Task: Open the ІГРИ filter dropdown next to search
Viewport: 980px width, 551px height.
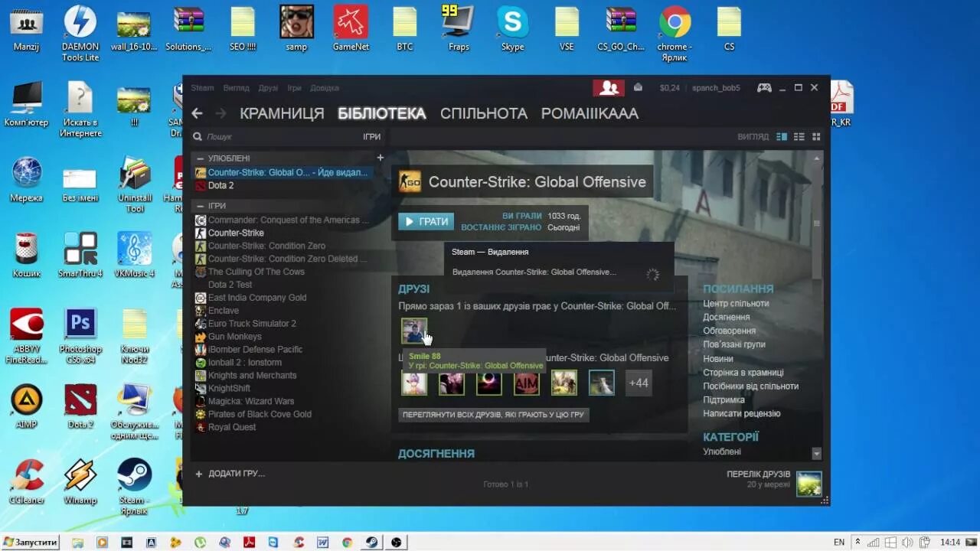Action: click(371, 136)
